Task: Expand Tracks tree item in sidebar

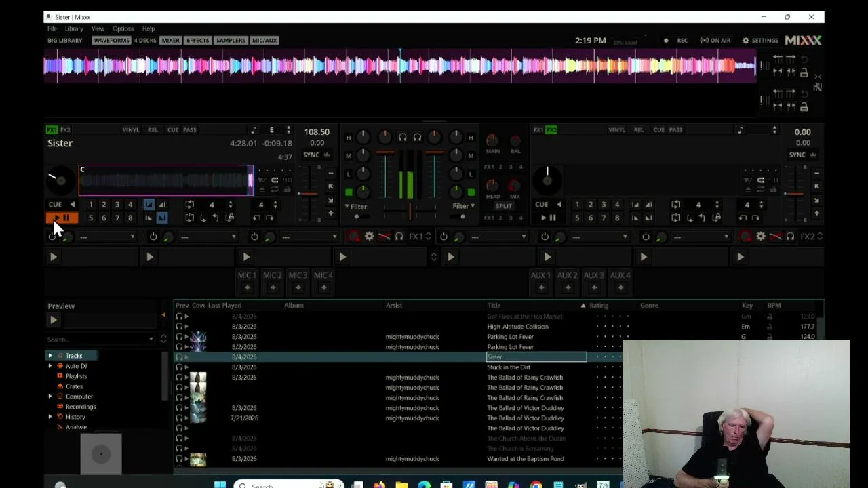Action: click(50, 356)
